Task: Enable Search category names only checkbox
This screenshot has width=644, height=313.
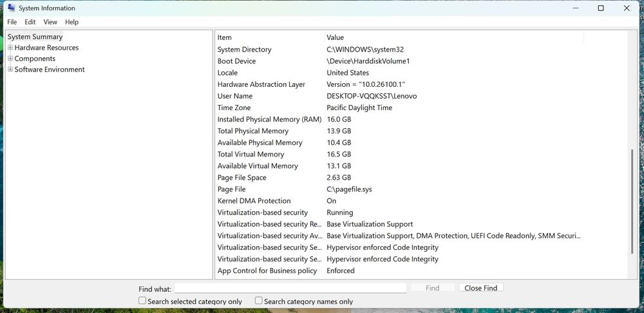Action: pyautogui.click(x=258, y=301)
